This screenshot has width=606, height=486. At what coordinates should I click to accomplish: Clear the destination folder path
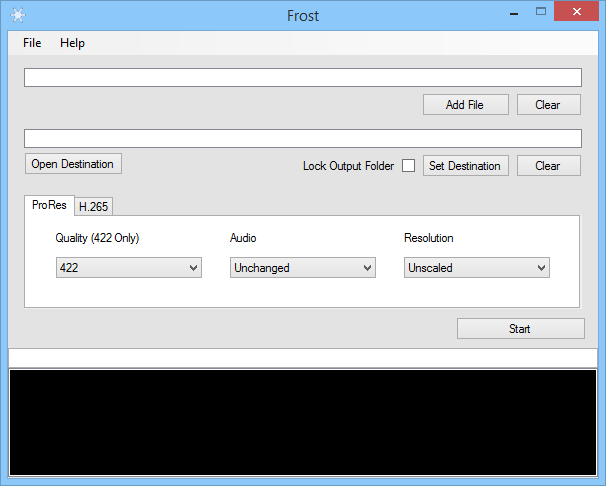pyautogui.click(x=548, y=166)
